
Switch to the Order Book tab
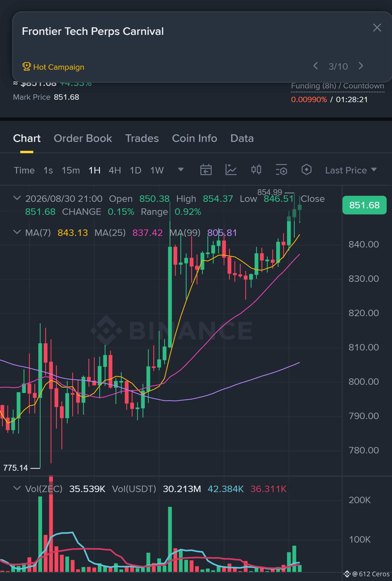pos(83,138)
